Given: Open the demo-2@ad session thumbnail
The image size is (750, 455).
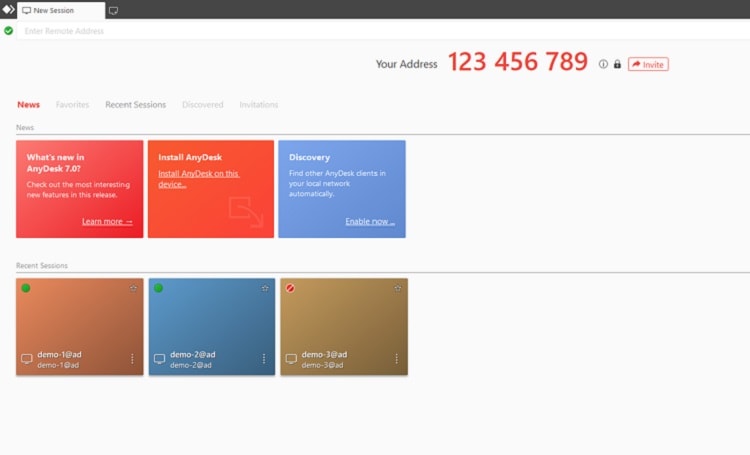Looking at the screenshot, I should pos(212,327).
